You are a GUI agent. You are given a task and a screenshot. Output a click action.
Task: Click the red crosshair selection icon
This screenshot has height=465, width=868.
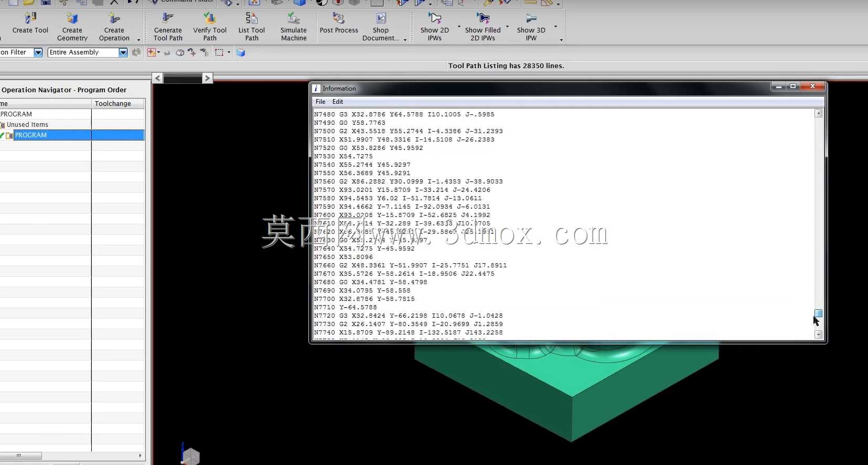(152, 52)
